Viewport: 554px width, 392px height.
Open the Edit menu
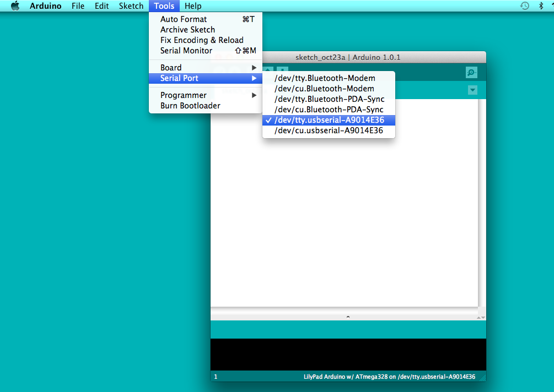click(x=101, y=6)
